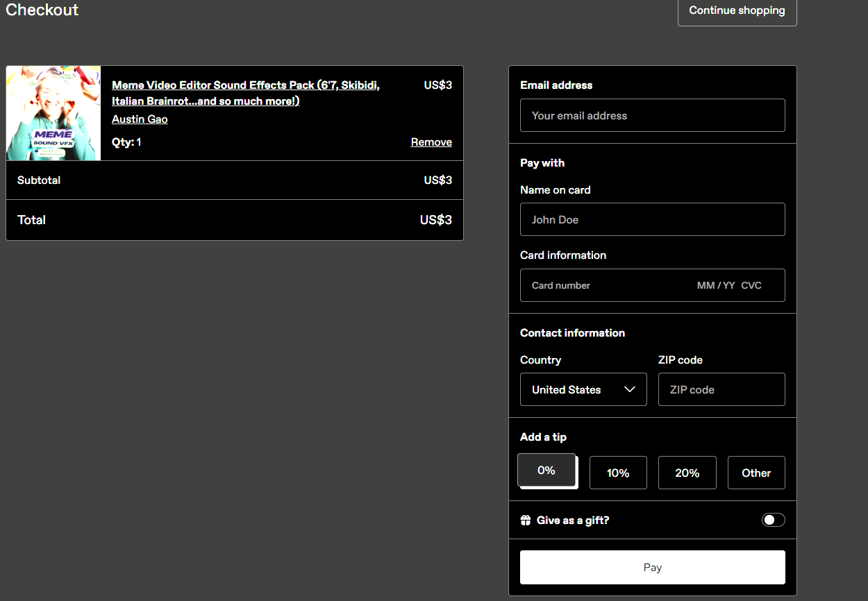Screen dimensions: 868x601
Task: Focus the Your email address field
Action: pos(652,115)
